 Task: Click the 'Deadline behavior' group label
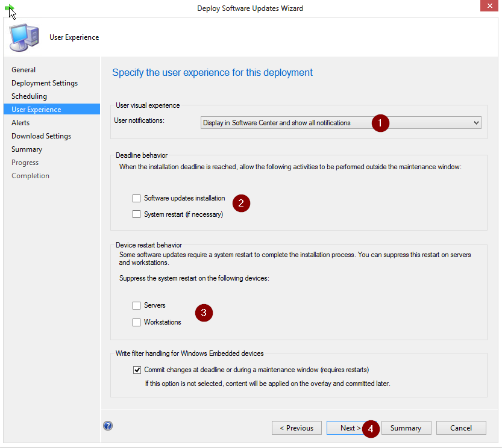coord(142,155)
